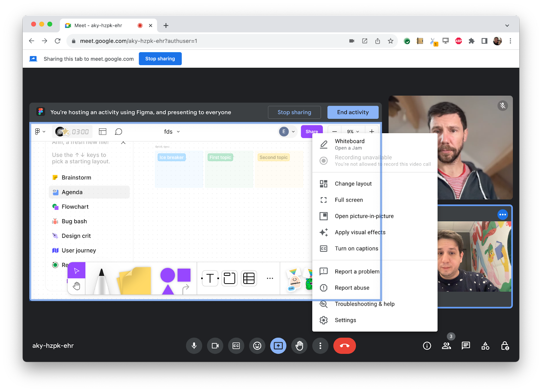Turn off the camera
Viewport: 542px width, 392px height.
click(x=215, y=346)
